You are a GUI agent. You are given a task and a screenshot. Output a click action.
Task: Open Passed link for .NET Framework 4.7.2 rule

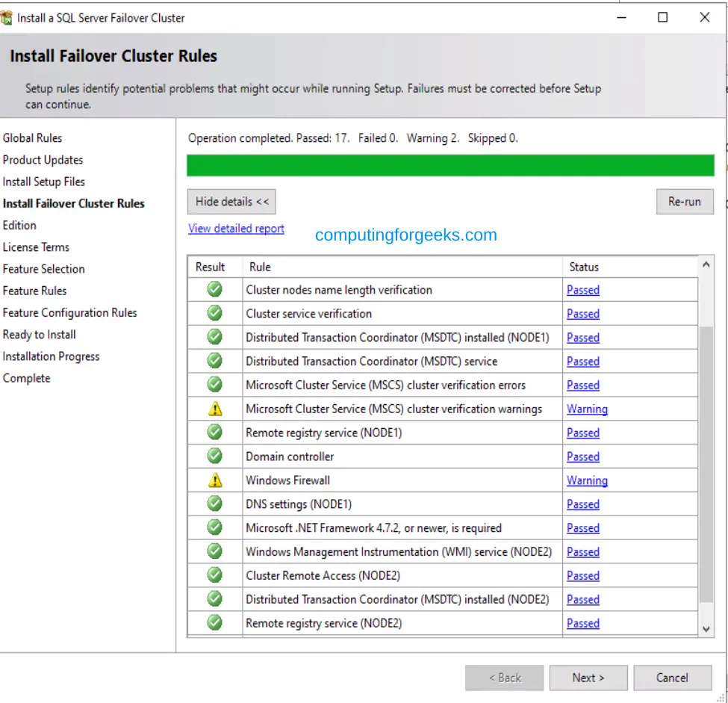pyautogui.click(x=583, y=528)
